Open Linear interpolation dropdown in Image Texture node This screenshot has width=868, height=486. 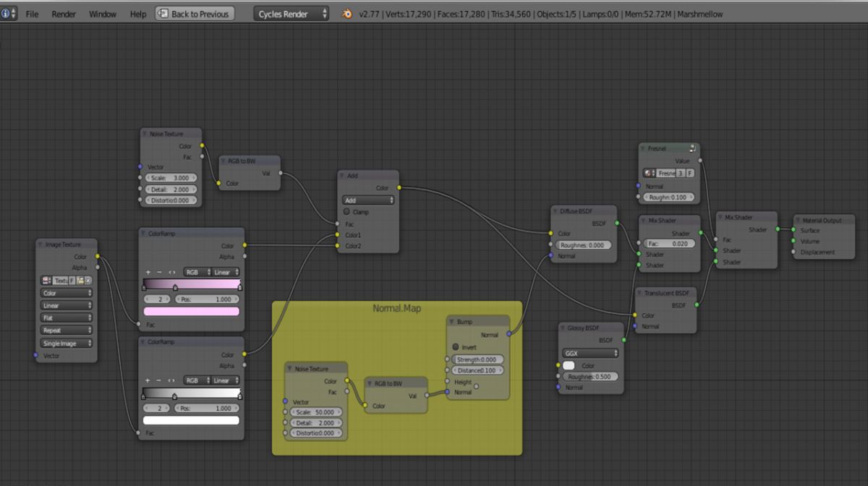pyautogui.click(x=67, y=305)
